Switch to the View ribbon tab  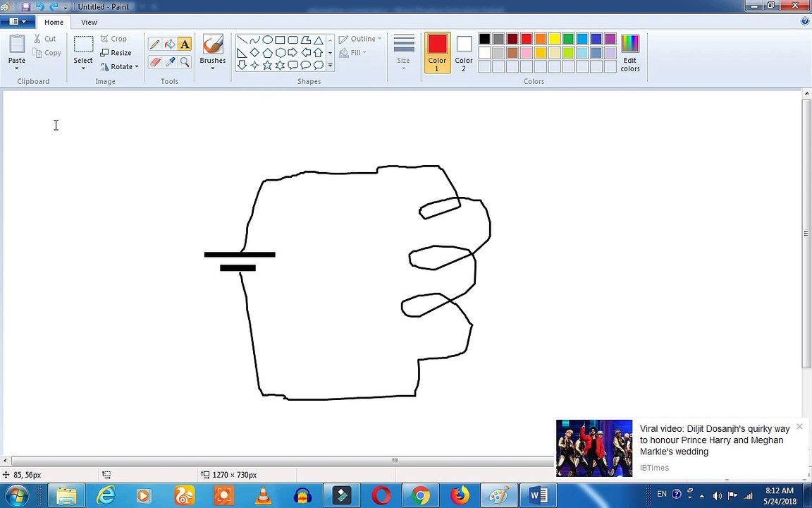click(89, 23)
